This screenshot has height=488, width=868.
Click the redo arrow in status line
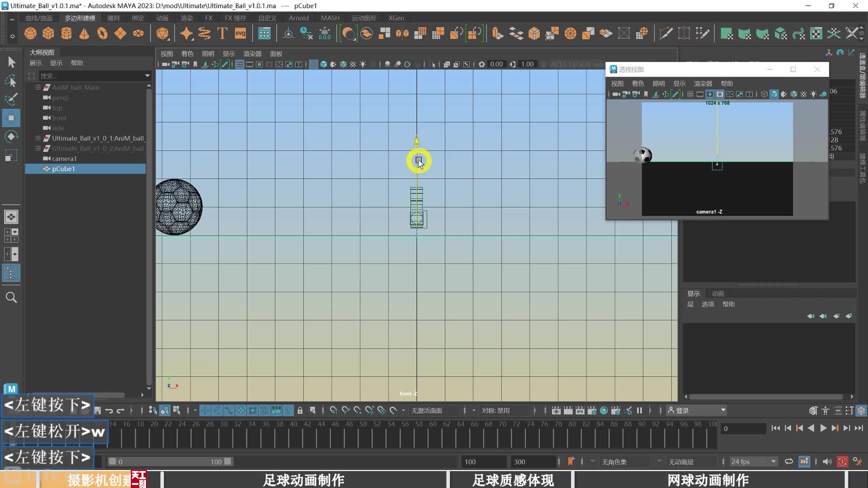[121, 411]
